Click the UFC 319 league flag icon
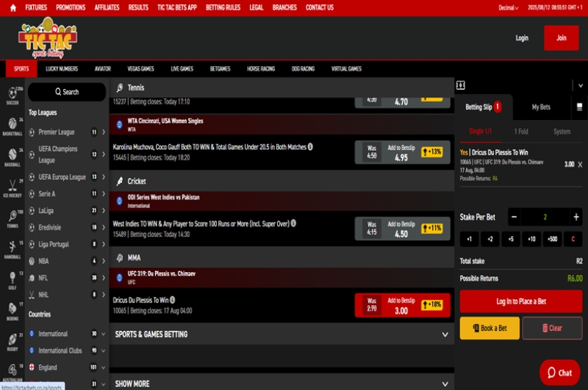 click(x=119, y=277)
